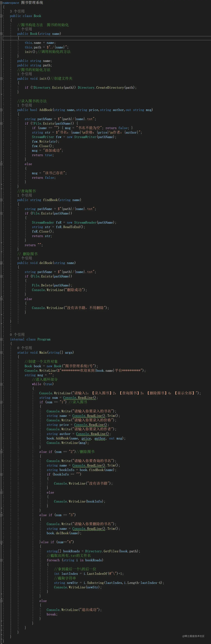Image resolution: width=211 pixels, height=644 pixels.
Task: Click the line 'this.path = $"./{name}";'
Action: 46,47
